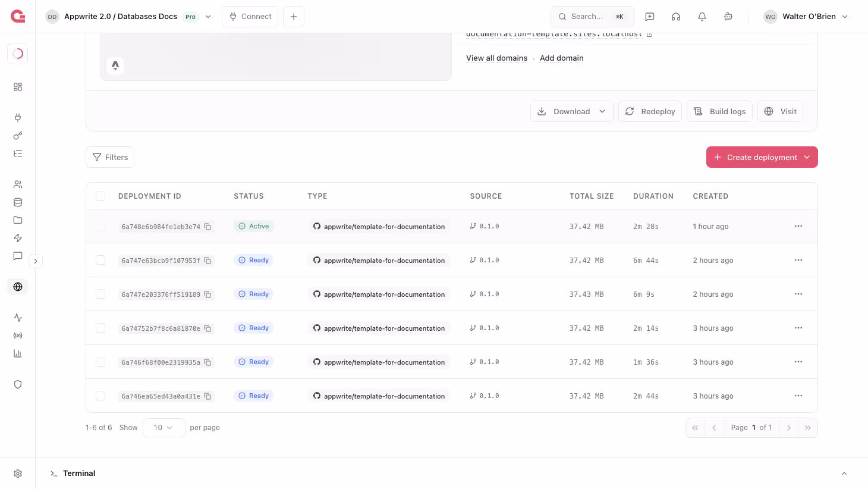Select the checkbox for deployment 6a747e63bcb9f107953f
This screenshot has height=489, width=868.
click(x=100, y=260)
